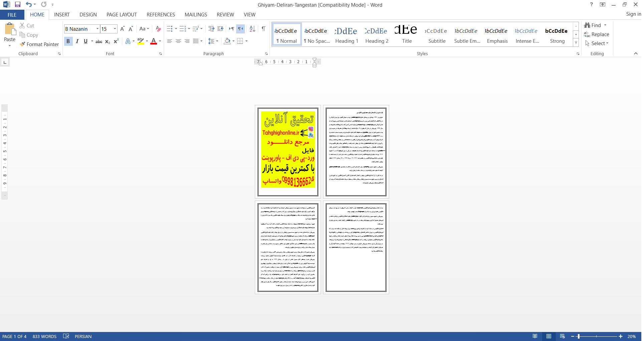Click the 20% zoom level
This screenshot has height=341, width=644.
[631, 336]
